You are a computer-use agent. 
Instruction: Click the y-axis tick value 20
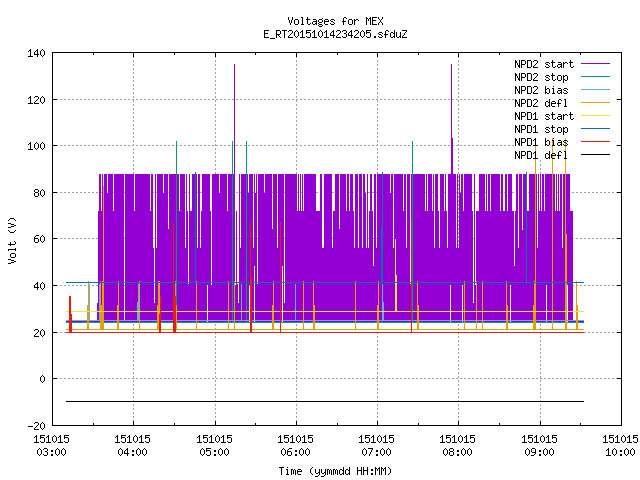tap(40, 333)
